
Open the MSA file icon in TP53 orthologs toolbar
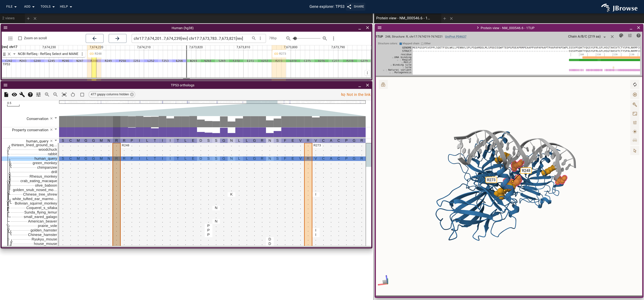click(6, 94)
